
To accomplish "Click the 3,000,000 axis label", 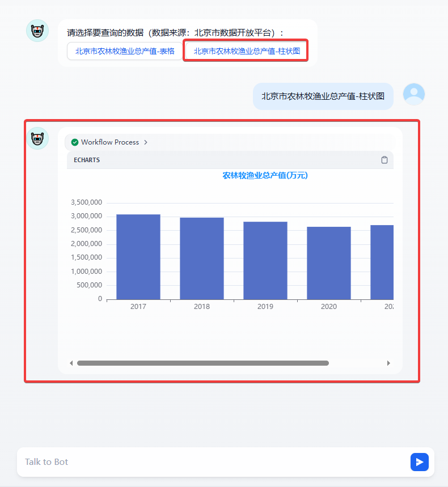I will pyautogui.click(x=86, y=216).
